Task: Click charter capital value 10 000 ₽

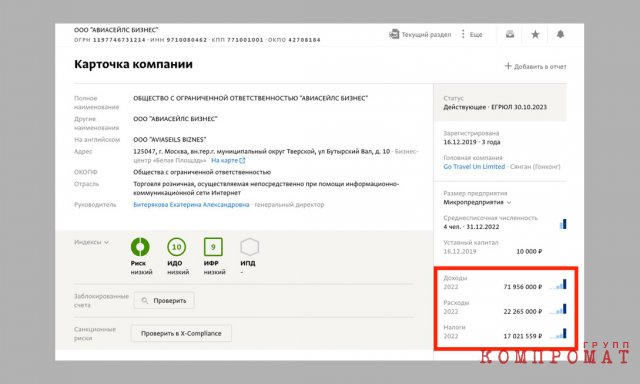Action: (x=529, y=251)
